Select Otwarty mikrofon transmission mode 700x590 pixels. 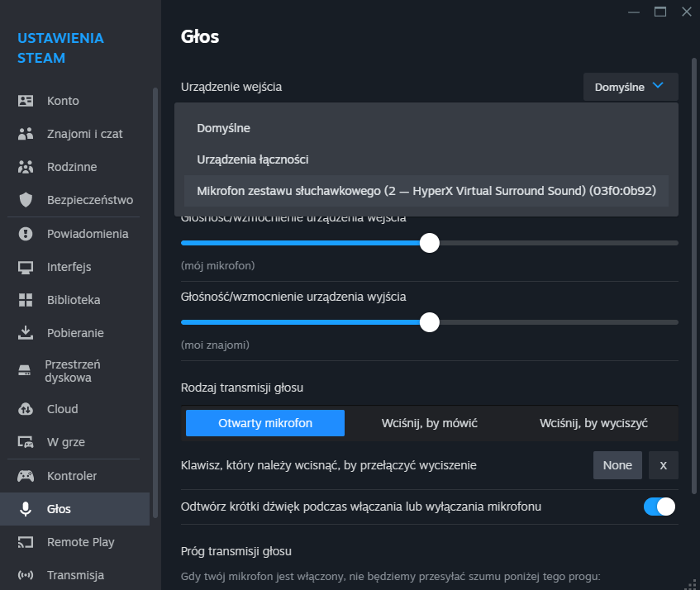pos(265,423)
